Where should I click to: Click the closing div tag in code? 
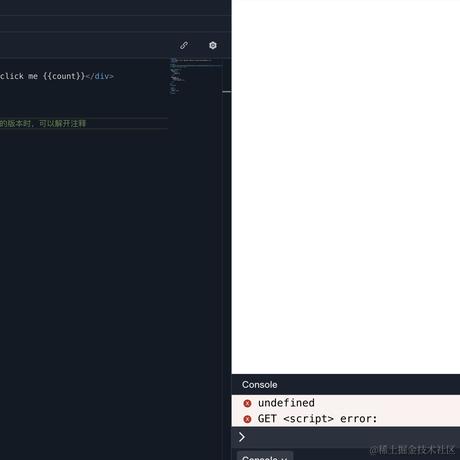click(x=100, y=76)
